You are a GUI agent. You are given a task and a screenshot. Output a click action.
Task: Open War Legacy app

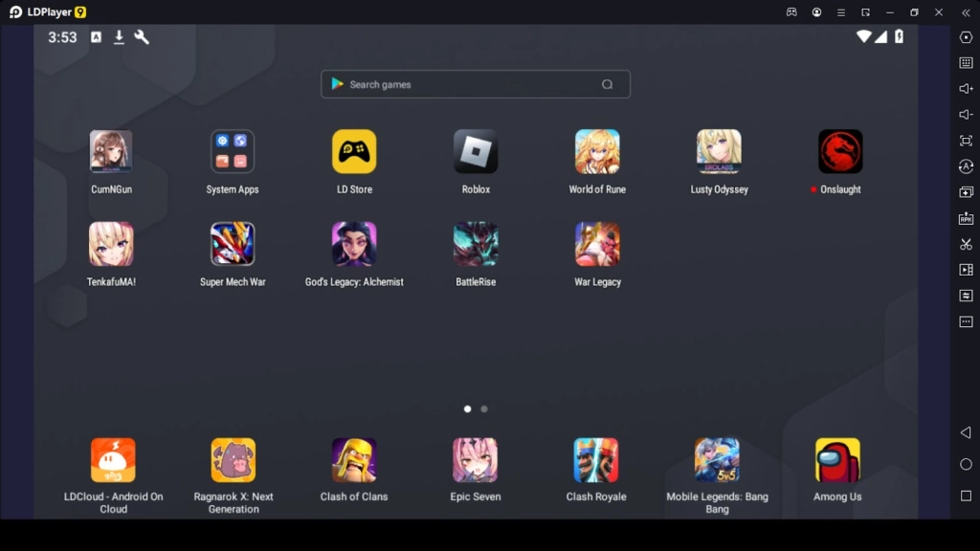coord(597,244)
